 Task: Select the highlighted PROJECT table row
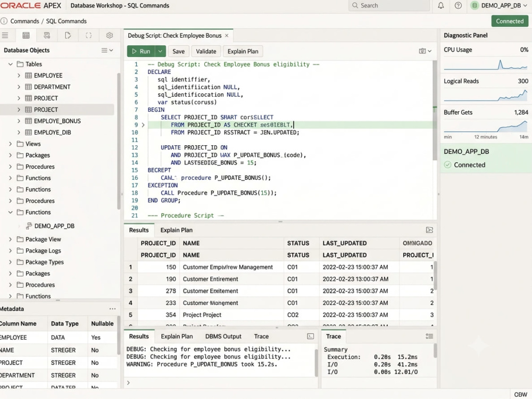pos(57,110)
